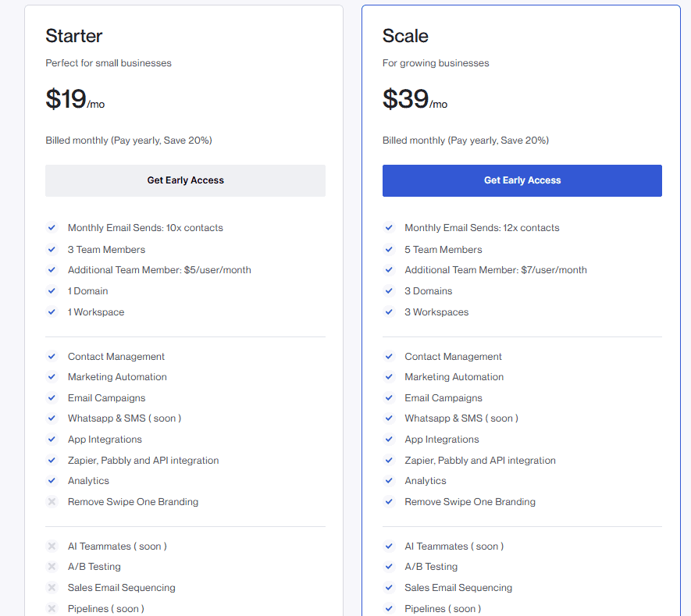Click checkmark icon beside Scale's Sales Email Sequencing
The height and width of the screenshot is (616, 691).
pyautogui.click(x=389, y=588)
